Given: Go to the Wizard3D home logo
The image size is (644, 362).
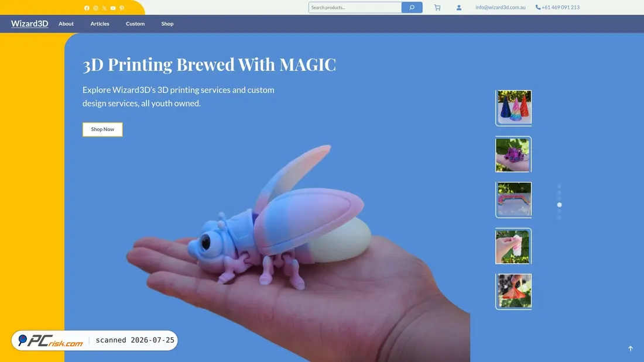Looking at the screenshot, I should [30, 24].
